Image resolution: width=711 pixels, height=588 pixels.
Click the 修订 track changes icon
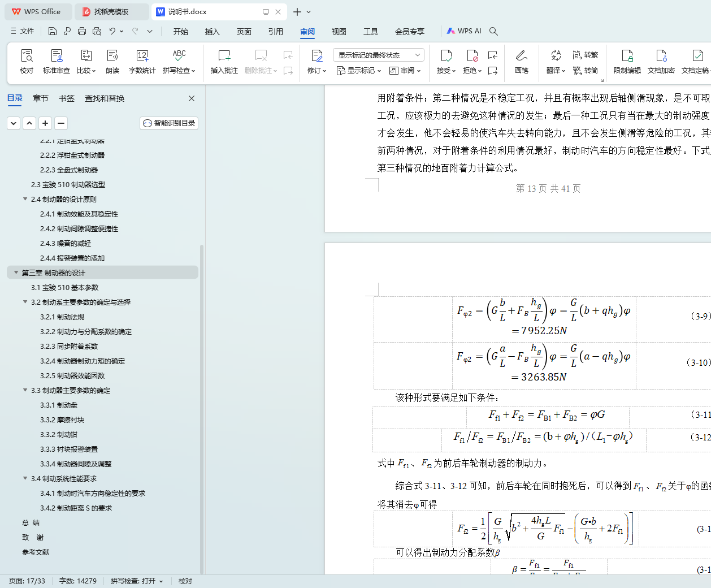[317, 55]
